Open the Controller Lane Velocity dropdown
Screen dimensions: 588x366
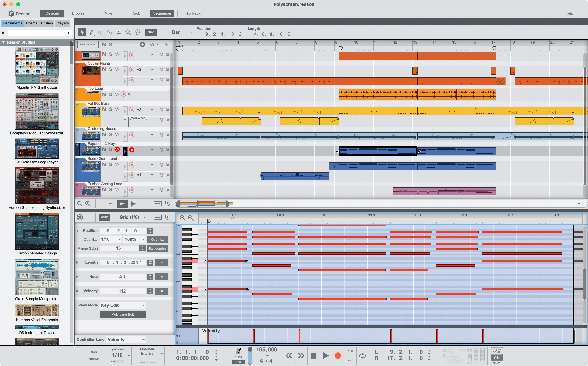[x=125, y=339]
